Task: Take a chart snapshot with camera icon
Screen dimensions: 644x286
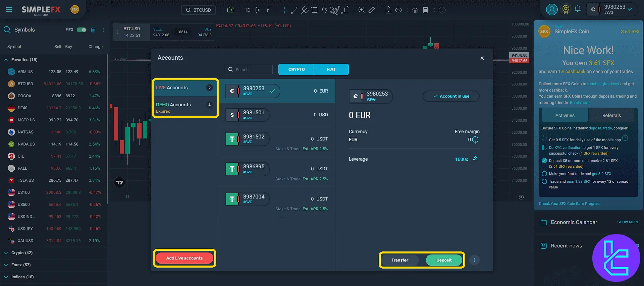Action: click(231, 10)
